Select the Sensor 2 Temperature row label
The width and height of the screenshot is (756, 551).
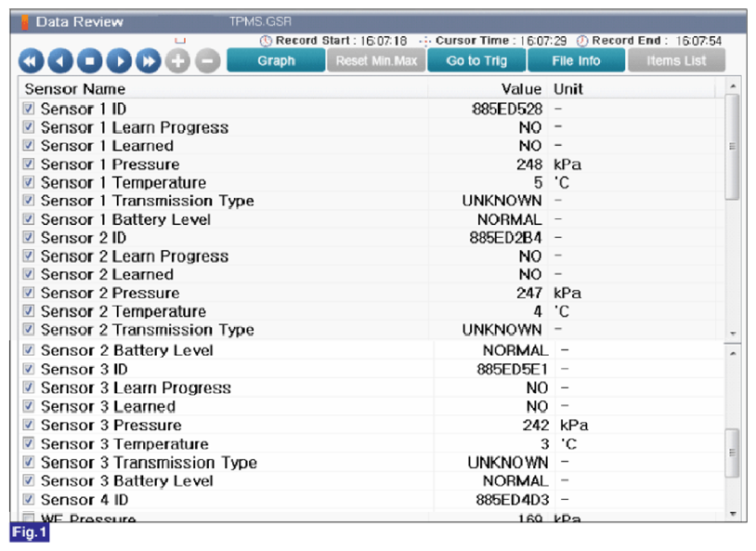123,311
